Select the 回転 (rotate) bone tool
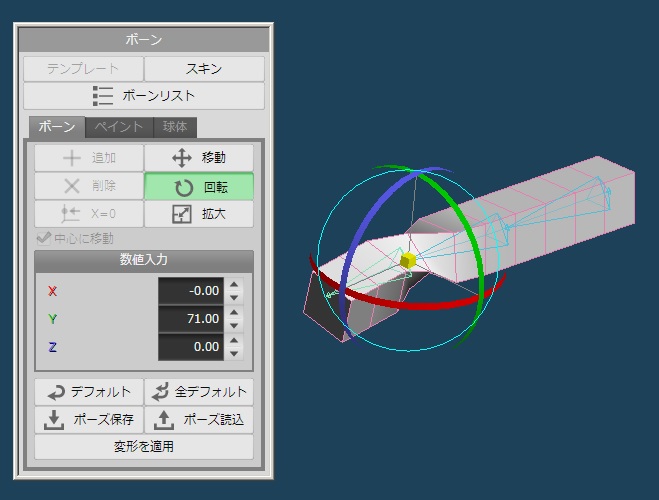Image resolution: width=659 pixels, height=500 pixels. (199, 186)
